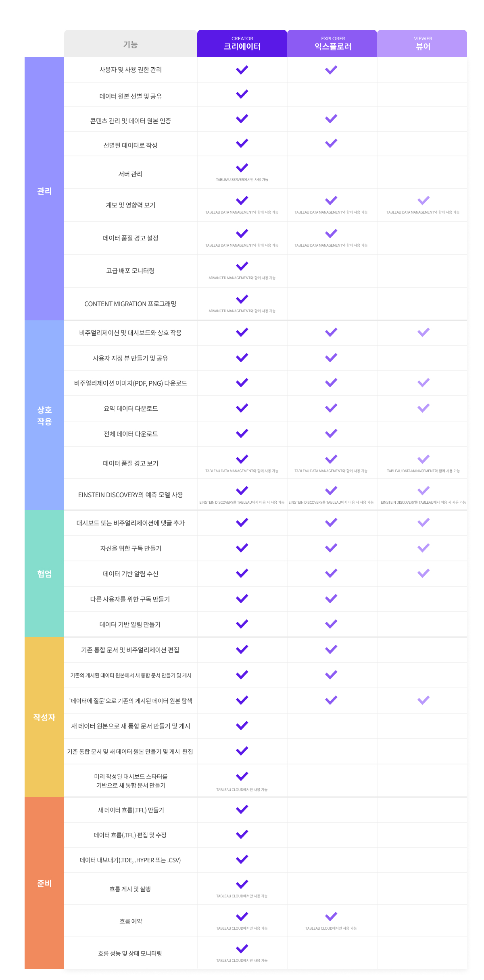Click Viewer checkmark for 계보 및 영향력 보기

click(x=423, y=200)
